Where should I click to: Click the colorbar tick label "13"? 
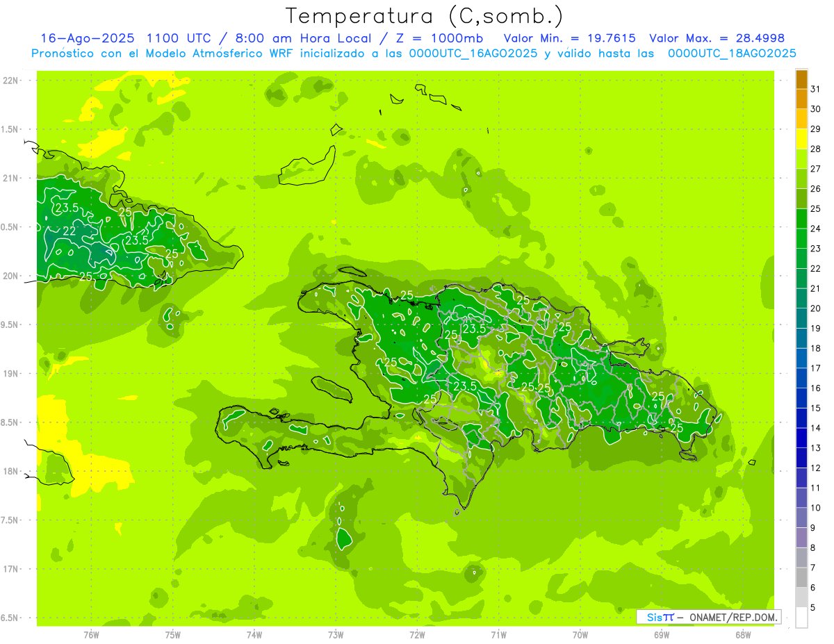[815, 448]
